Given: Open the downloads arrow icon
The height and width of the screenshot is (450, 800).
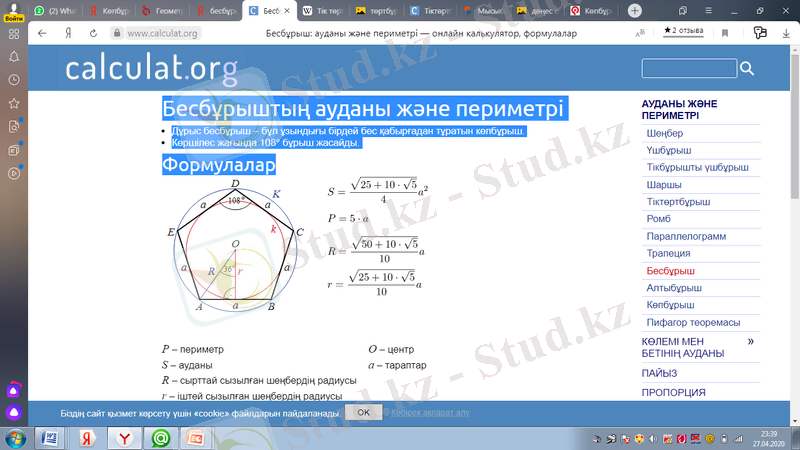Looking at the screenshot, I should click(x=786, y=33).
